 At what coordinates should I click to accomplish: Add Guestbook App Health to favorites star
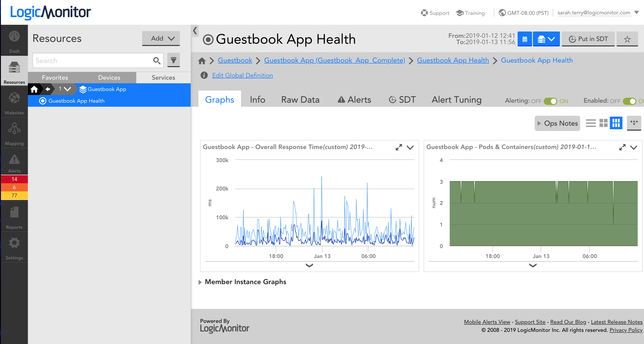click(x=627, y=39)
